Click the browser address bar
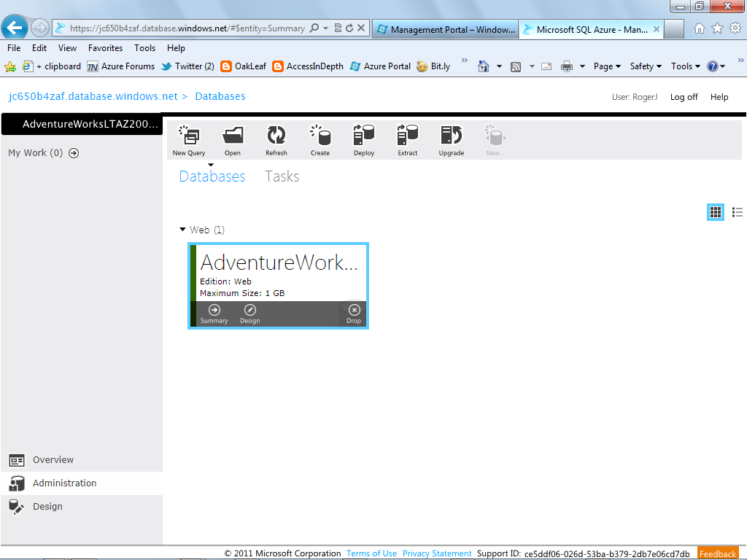The height and width of the screenshot is (560, 747). pos(187,28)
